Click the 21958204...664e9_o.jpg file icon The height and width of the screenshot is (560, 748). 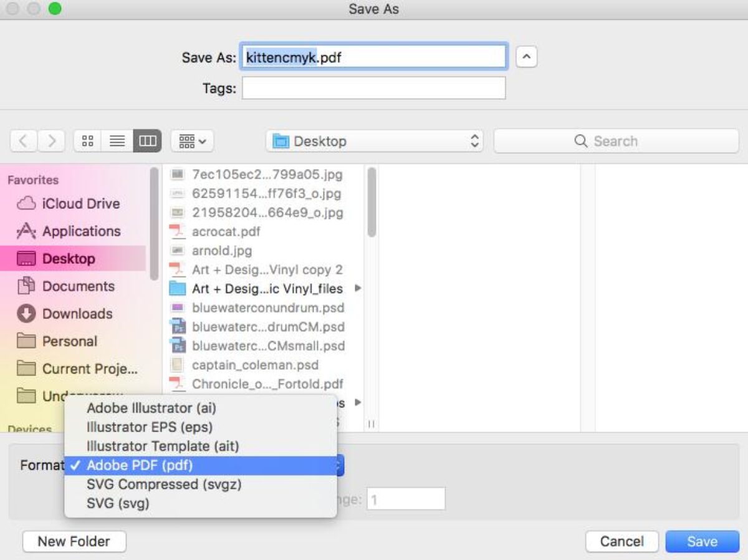point(178,213)
